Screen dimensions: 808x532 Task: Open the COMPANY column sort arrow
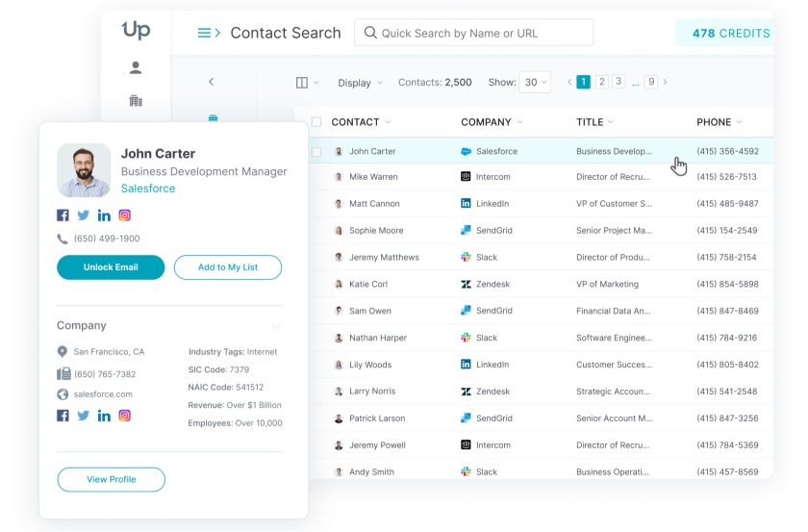click(x=520, y=122)
